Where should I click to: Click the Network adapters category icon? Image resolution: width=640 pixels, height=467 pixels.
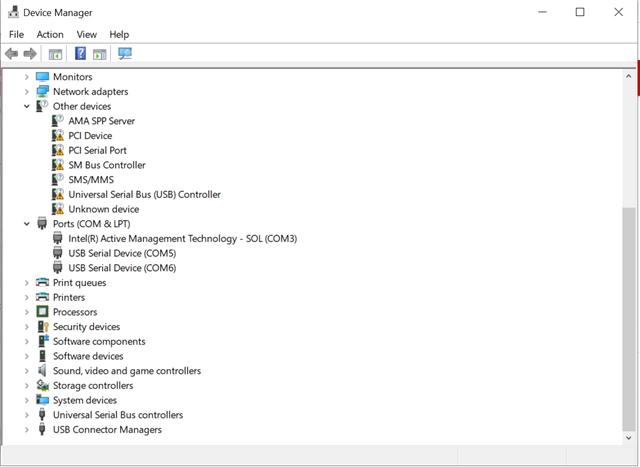[42, 91]
